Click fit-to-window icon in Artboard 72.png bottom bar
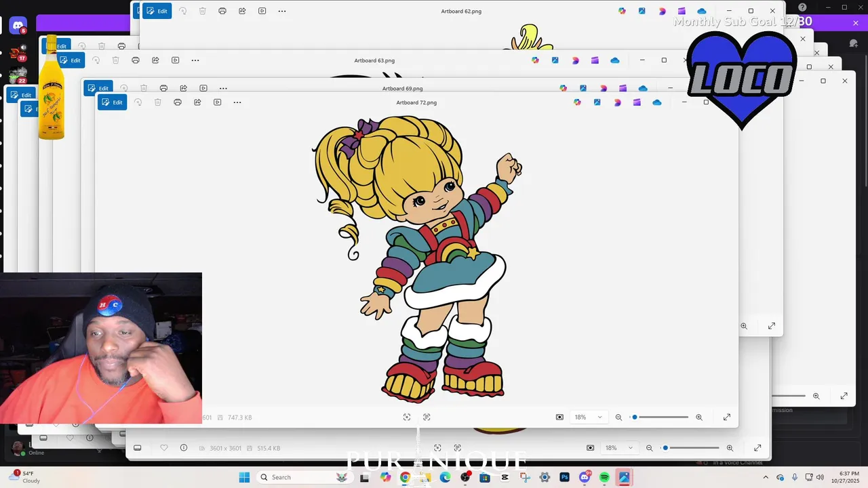Viewport: 868px width, 488px height. pyautogui.click(x=559, y=418)
